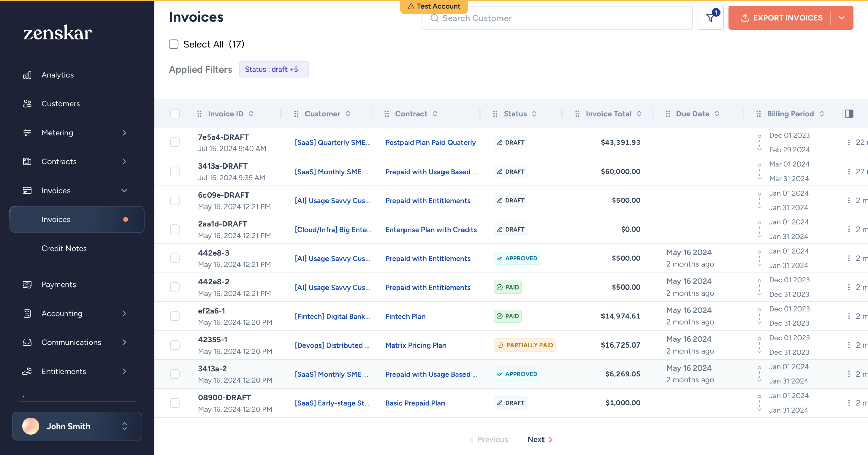
Task: Sort by Invoice Total arrows
Action: tap(639, 114)
